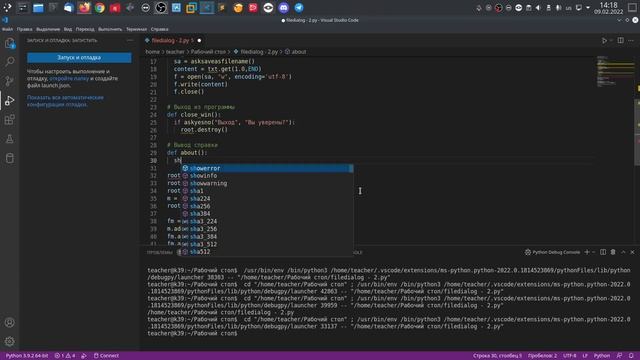Select showinfo autocomplete suggestion
The image size is (640, 360).
click(x=267, y=176)
